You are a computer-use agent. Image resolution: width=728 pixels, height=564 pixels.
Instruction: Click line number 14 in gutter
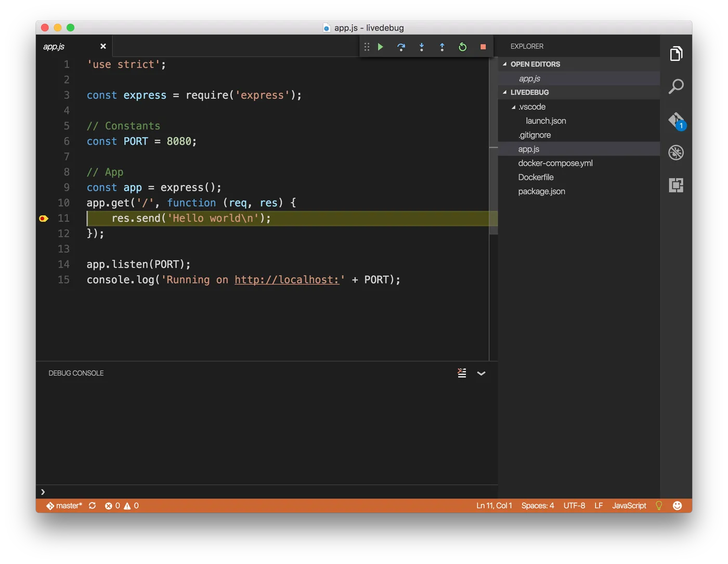(x=63, y=264)
